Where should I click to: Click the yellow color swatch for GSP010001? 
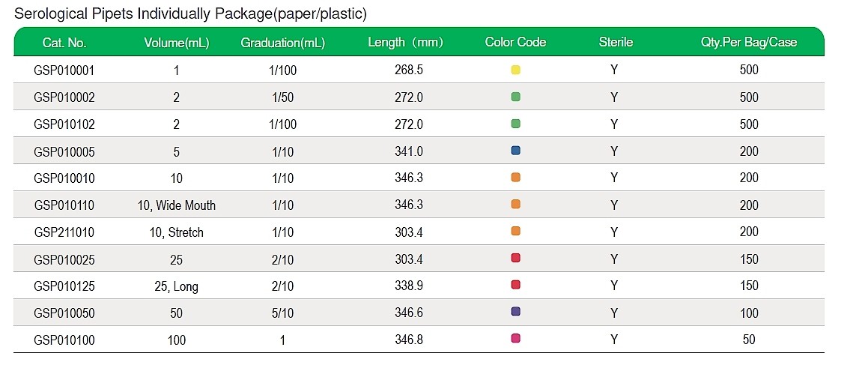(515, 70)
